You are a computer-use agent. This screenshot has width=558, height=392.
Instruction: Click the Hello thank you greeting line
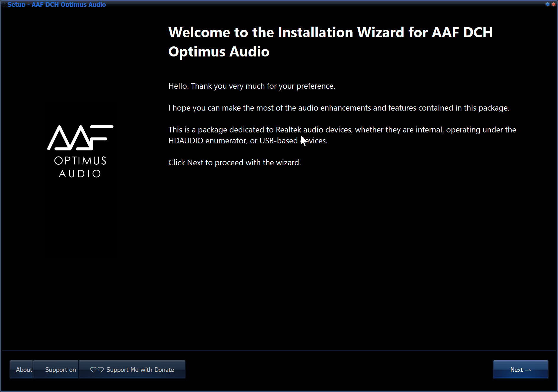pos(251,86)
